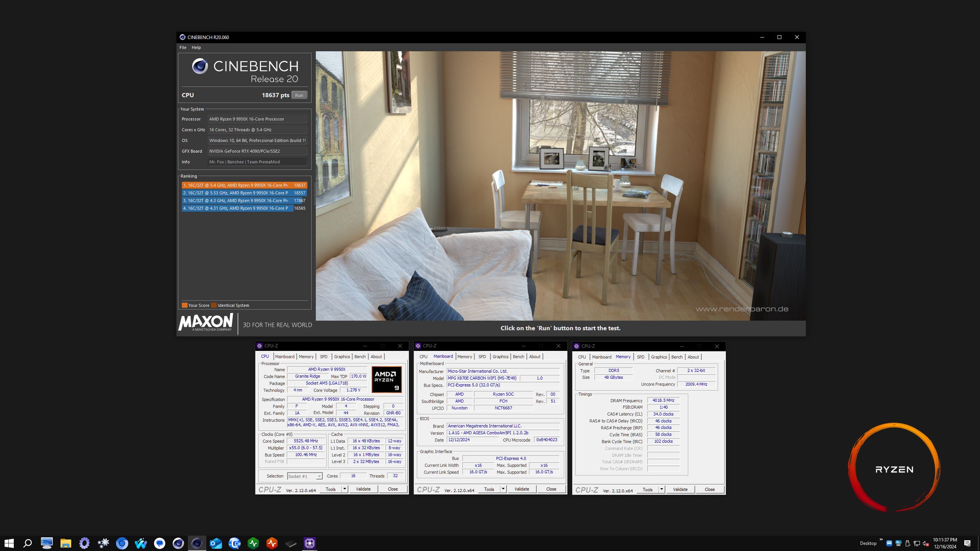Click the muted volume tray icon
The image size is (980, 551).
tap(926, 543)
